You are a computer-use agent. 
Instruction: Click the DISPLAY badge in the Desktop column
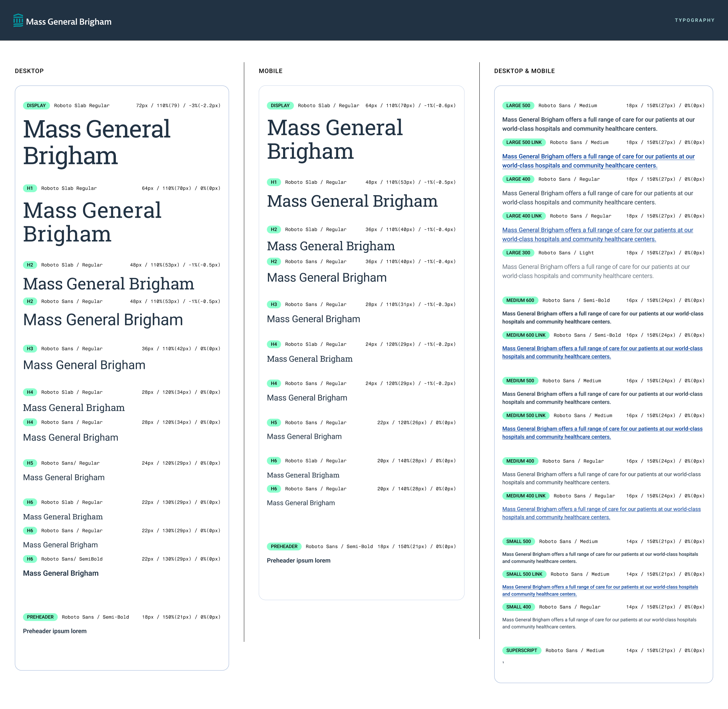tap(36, 105)
